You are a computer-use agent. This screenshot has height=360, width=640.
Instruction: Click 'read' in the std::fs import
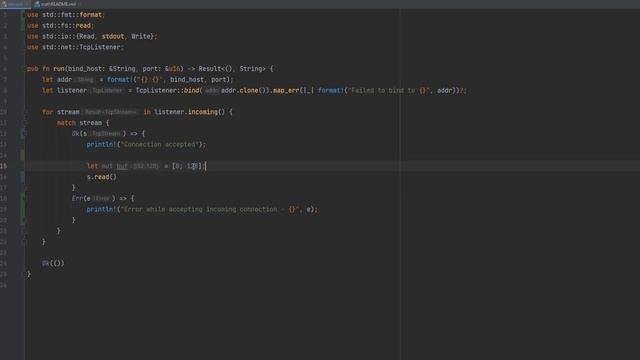coord(83,26)
